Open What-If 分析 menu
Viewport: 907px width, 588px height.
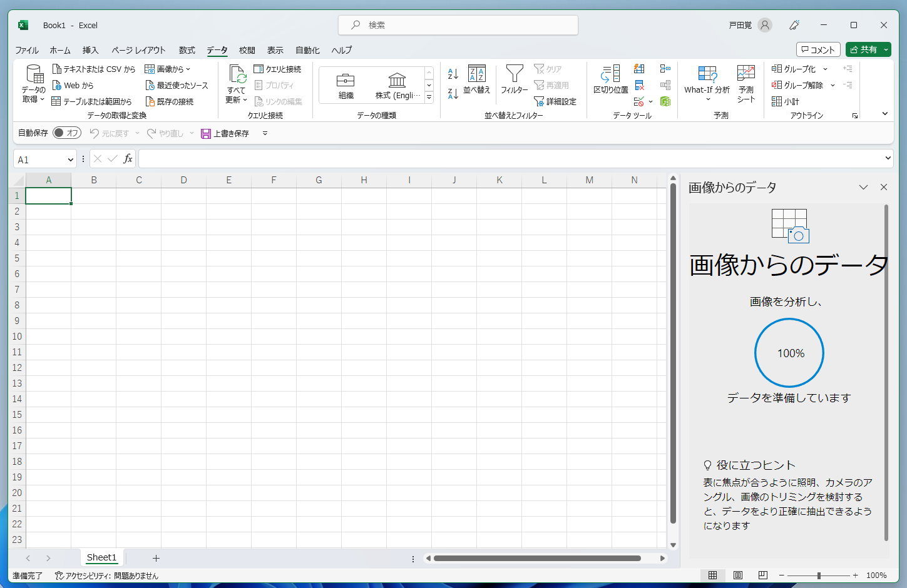[x=707, y=84]
